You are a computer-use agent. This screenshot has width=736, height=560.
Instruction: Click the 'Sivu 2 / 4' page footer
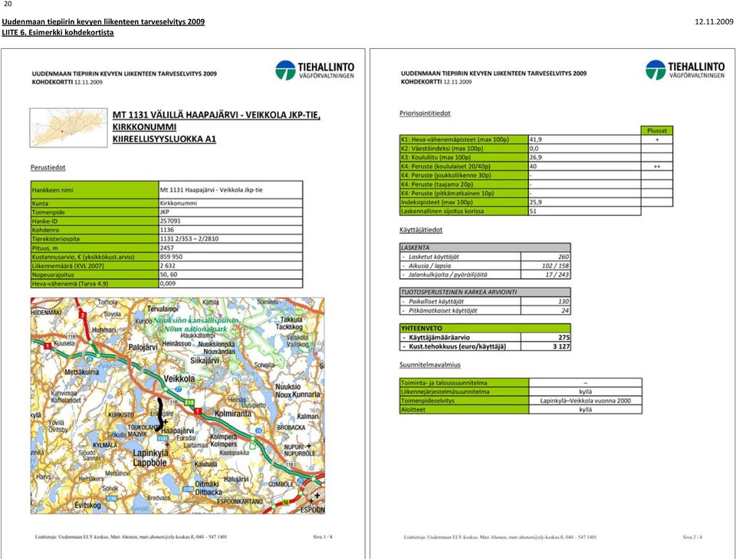692,536
